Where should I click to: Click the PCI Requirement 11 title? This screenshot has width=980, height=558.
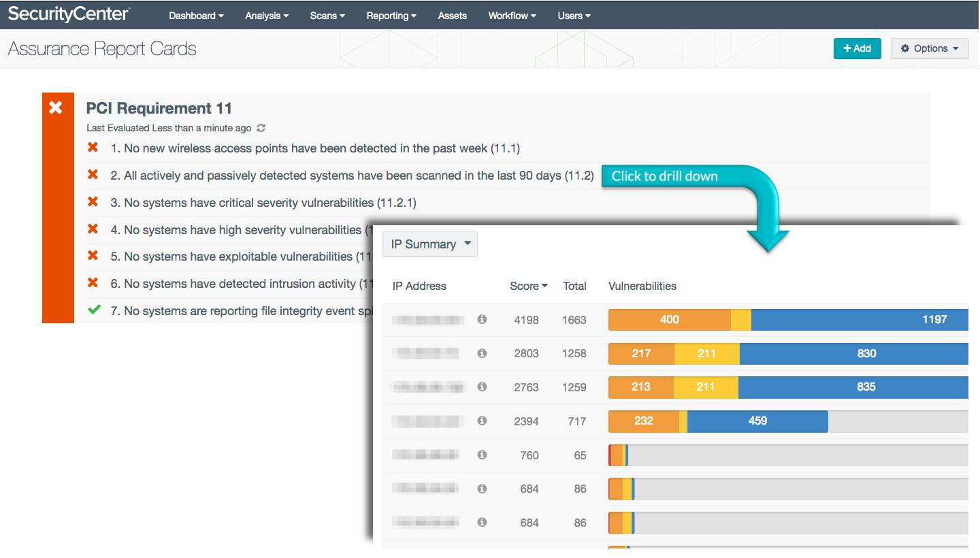point(159,108)
